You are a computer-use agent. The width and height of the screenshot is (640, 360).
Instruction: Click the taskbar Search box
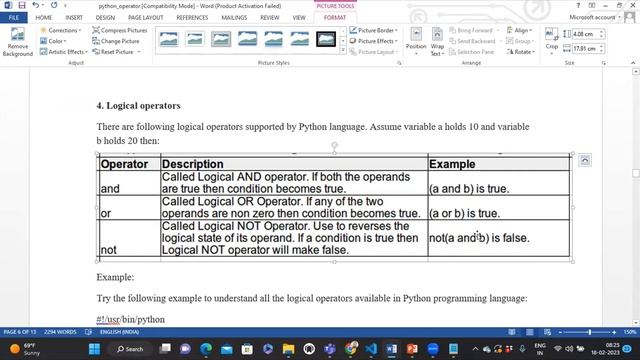(130, 349)
